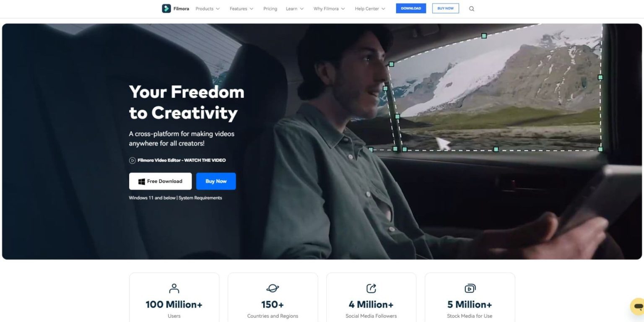Click the blue DOWNLOAD button in header

click(411, 8)
